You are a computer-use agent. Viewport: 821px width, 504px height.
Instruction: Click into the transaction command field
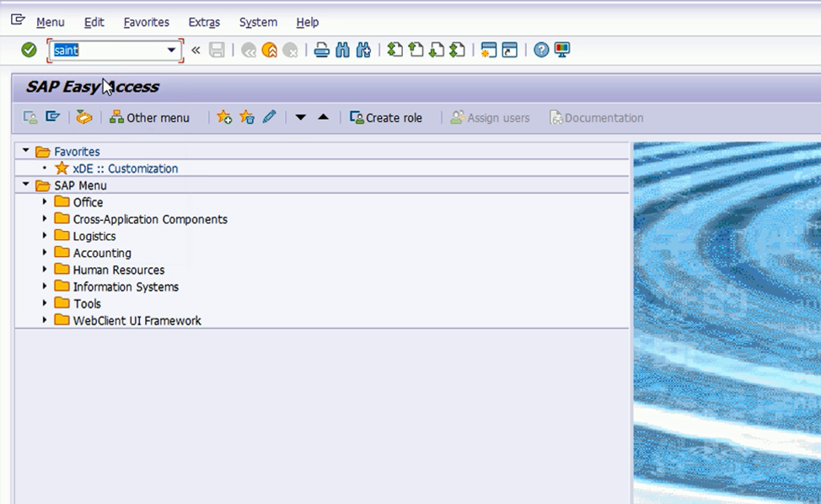(110, 51)
